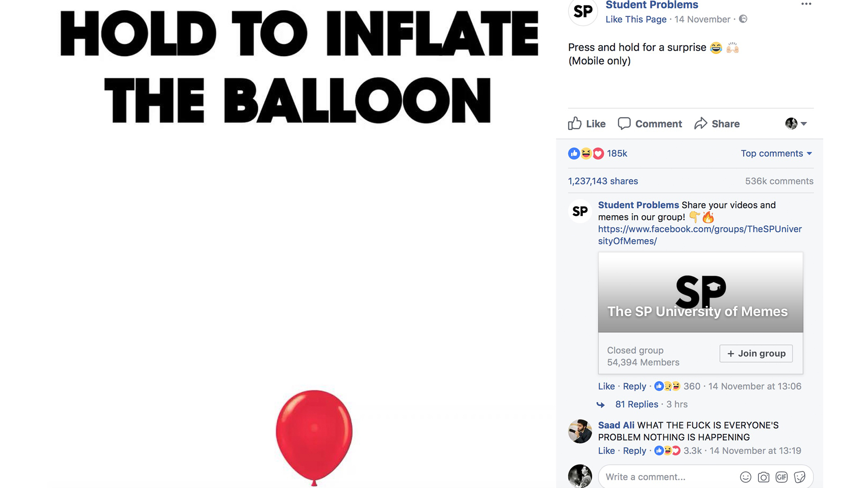Open the post options three-dot menu
Viewport: 868px width, 488px height.
pos(806,4)
